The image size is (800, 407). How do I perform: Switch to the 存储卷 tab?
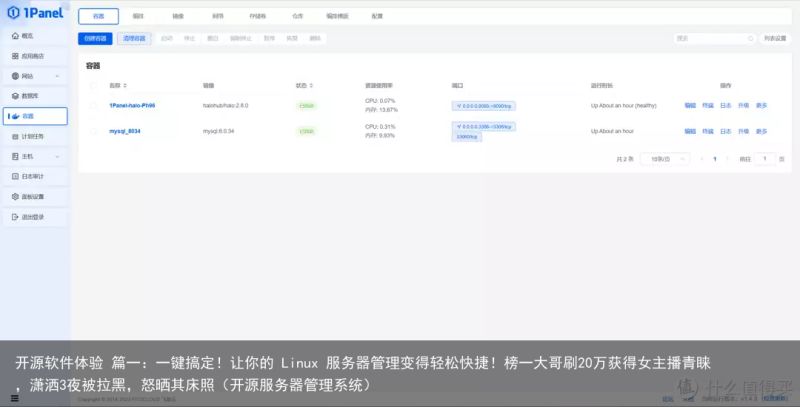click(258, 16)
